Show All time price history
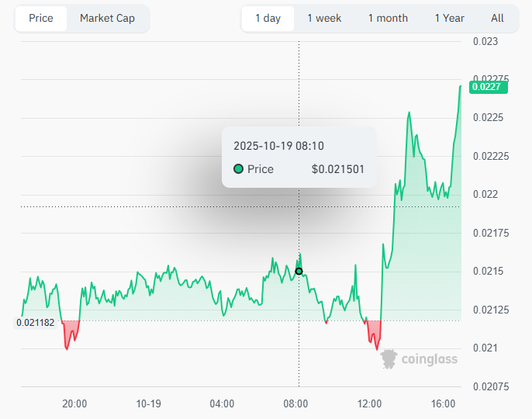 [x=497, y=18]
